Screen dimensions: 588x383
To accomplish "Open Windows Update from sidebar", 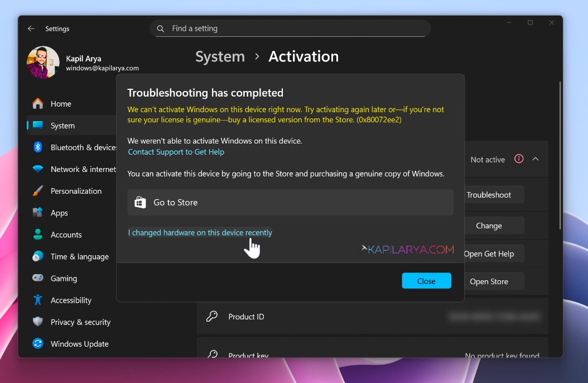I will pyautogui.click(x=79, y=343).
